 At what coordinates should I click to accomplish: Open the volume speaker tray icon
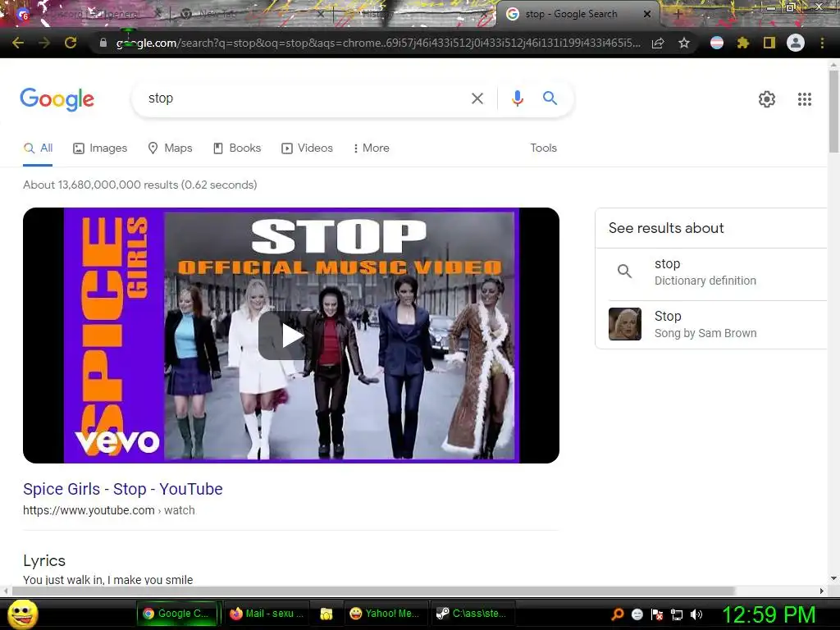(x=696, y=614)
